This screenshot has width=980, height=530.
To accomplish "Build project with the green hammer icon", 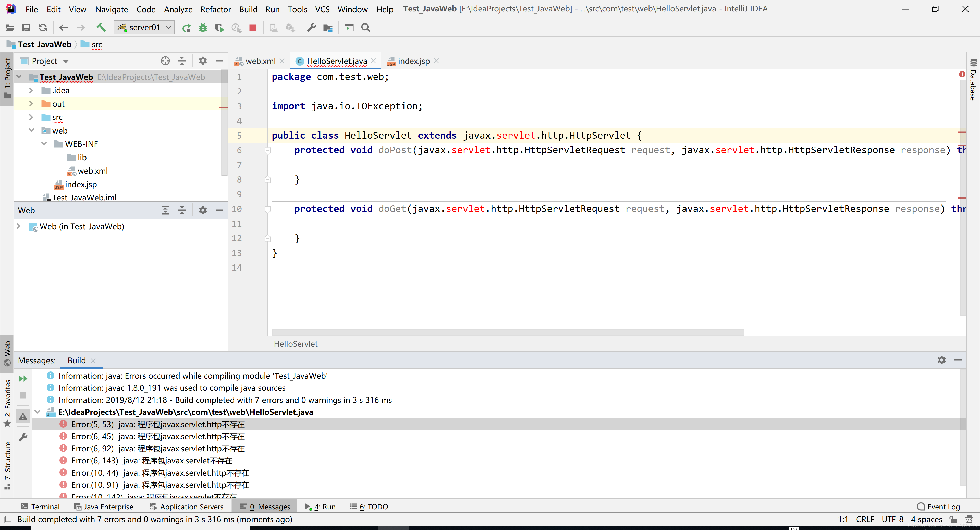I will pyautogui.click(x=101, y=27).
